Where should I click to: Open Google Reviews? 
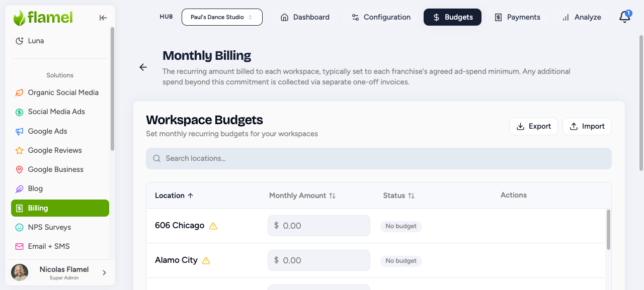[60, 150]
